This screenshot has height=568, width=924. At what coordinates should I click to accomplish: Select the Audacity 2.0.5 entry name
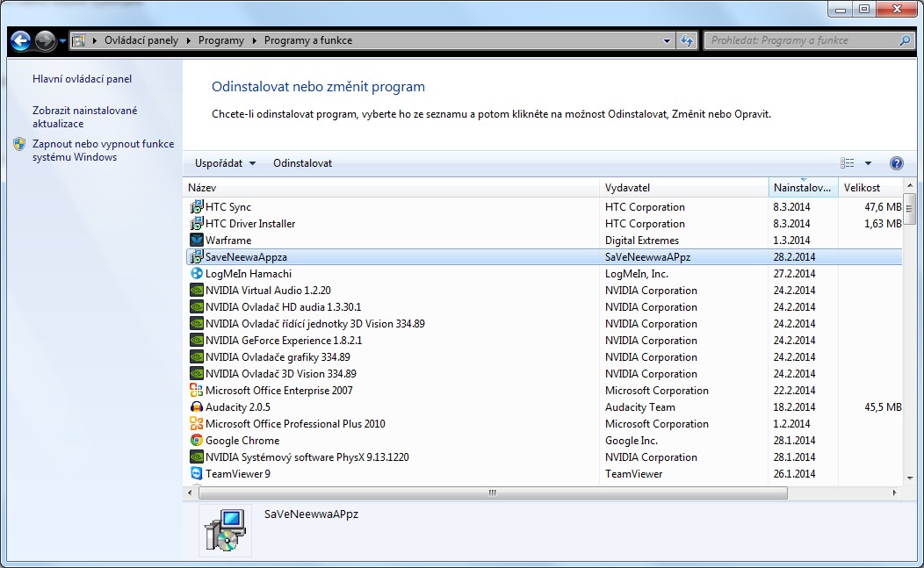click(x=237, y=407)
